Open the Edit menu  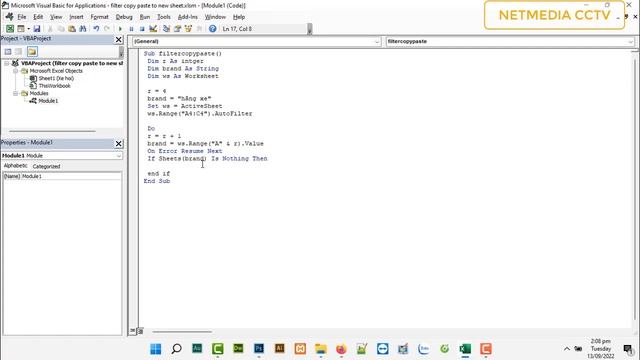tap(38, 17)
